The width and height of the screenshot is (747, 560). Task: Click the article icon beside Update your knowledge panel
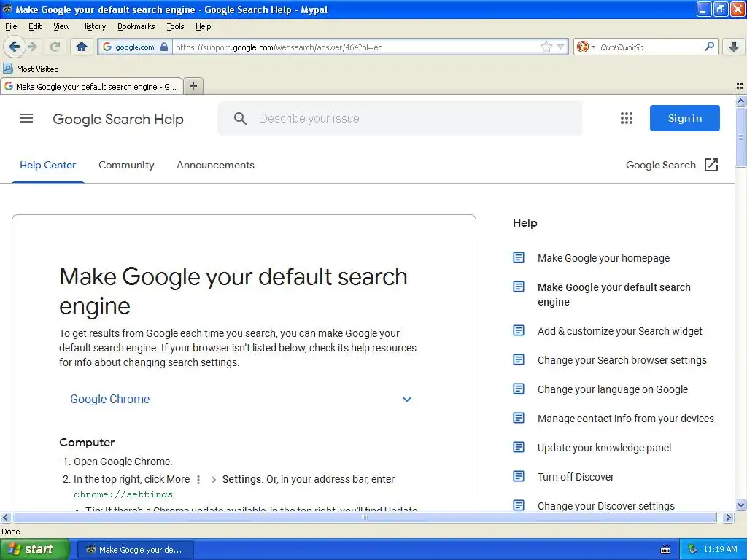519,447
